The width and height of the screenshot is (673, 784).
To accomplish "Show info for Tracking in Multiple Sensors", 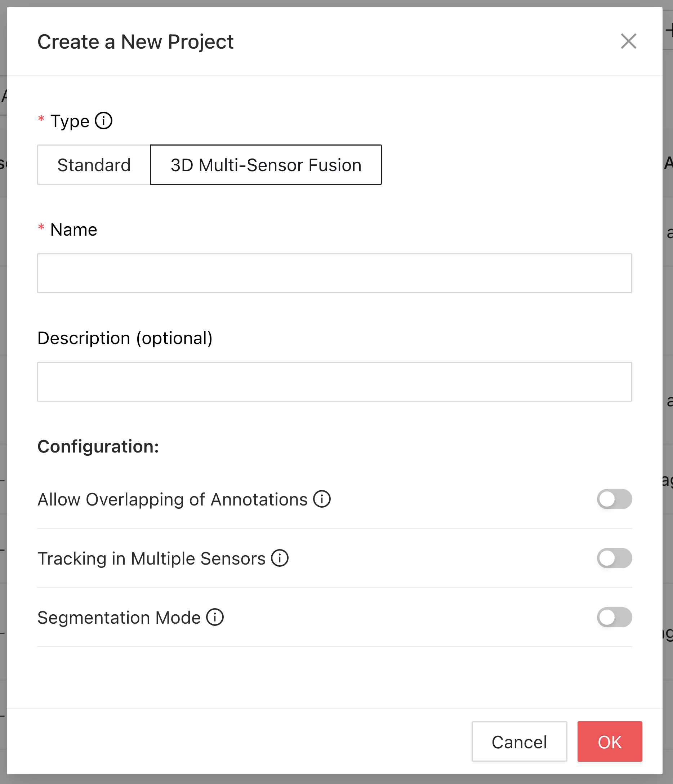I will coord(280,558).
